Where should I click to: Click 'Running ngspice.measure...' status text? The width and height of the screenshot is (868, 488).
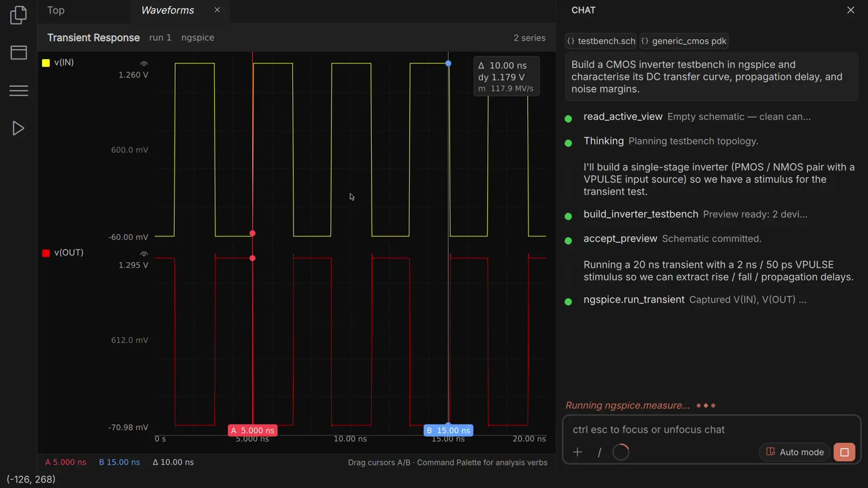tap(628, 406)
